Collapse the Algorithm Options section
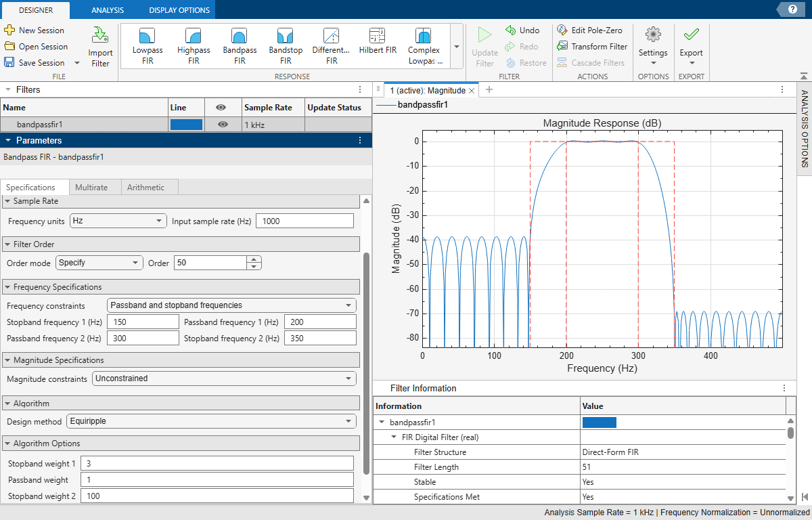 coord(7,443)
